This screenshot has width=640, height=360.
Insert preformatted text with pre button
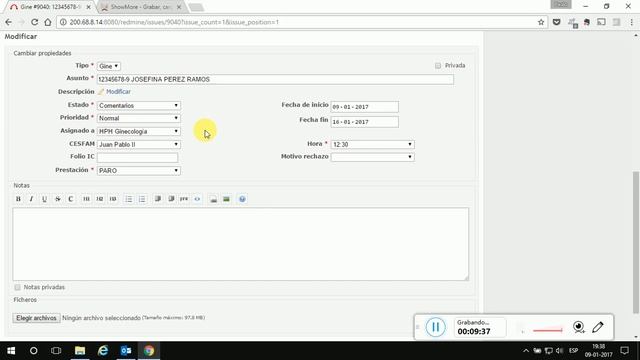[184, 199]
